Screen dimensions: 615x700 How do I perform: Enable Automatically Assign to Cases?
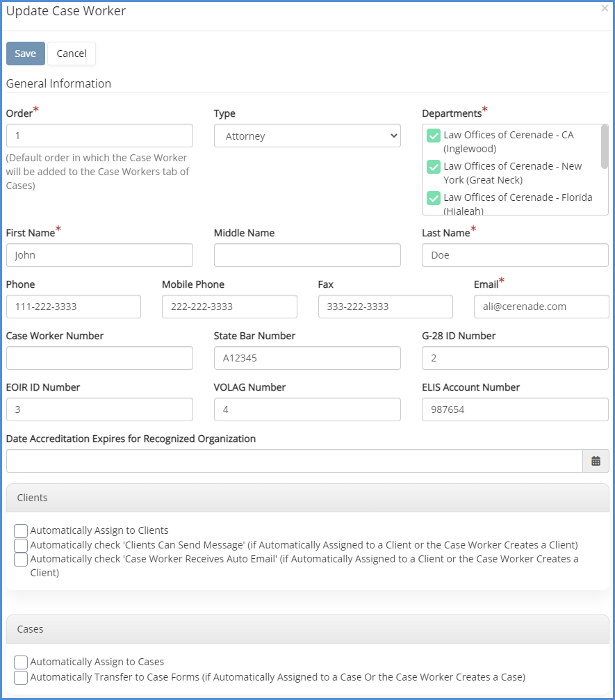click(21, 662)
